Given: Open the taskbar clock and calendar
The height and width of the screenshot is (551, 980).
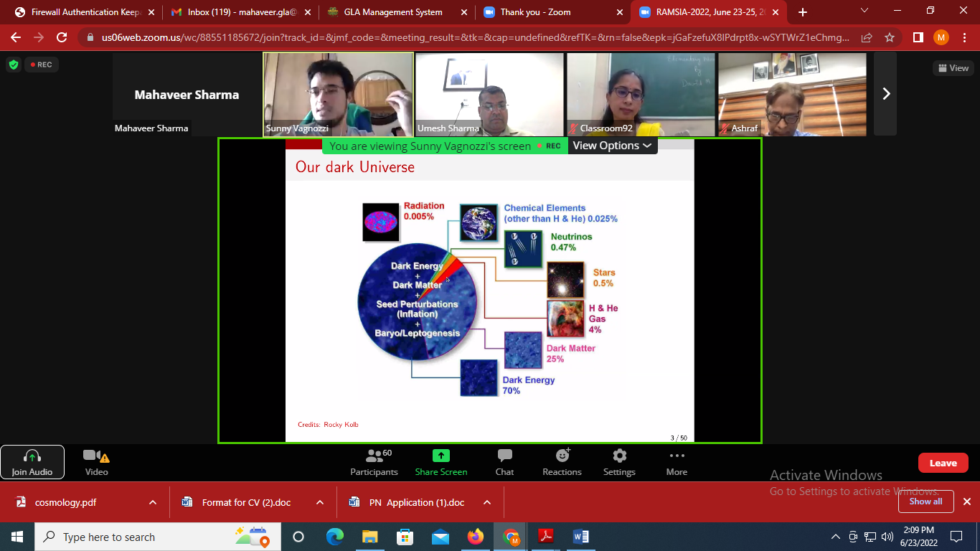Looking at the screenshot, I should coord(918,537).
